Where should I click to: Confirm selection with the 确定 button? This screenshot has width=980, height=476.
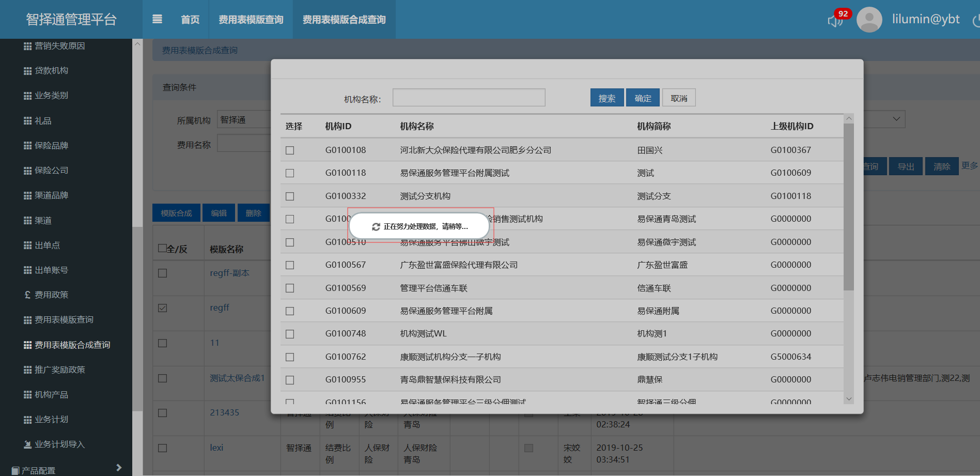[x=643, y=98]
